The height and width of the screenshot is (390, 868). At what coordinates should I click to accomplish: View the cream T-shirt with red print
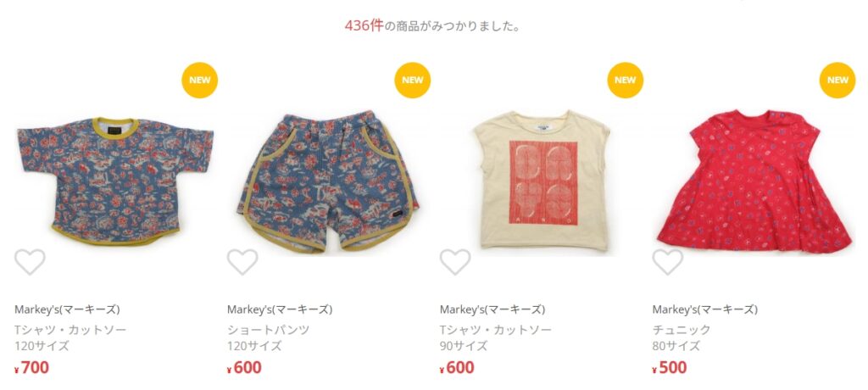[541, 181]
